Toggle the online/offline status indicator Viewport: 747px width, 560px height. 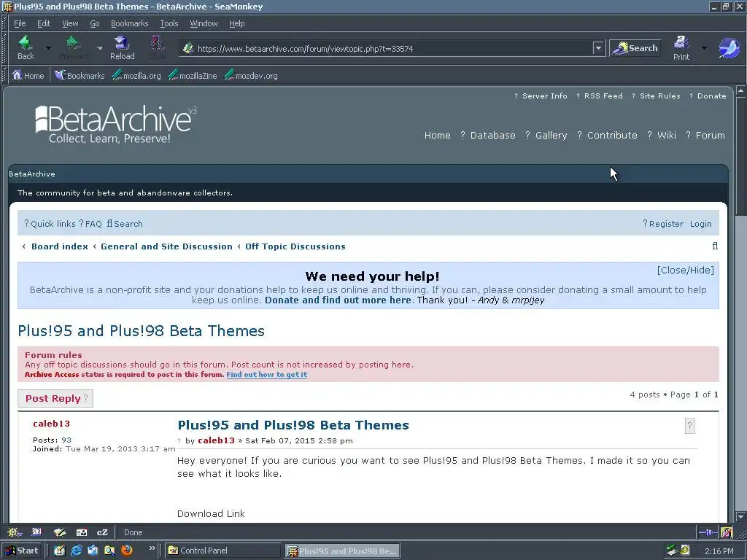708,532
